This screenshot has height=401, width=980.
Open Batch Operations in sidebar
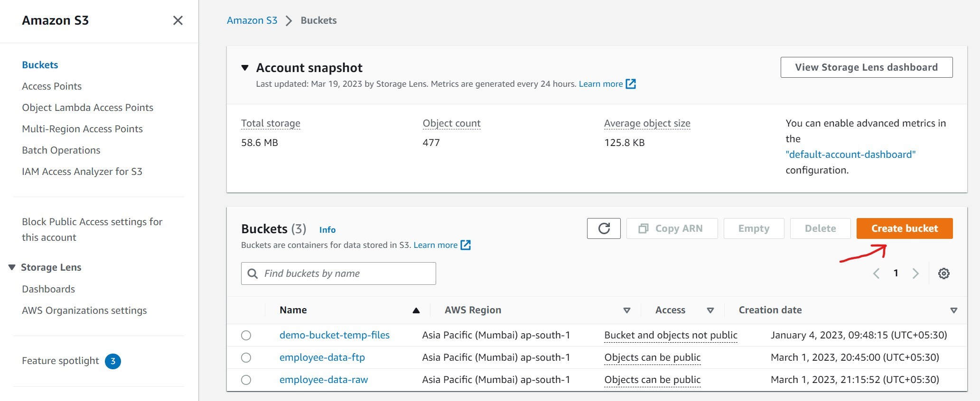[x=61, y=150]
